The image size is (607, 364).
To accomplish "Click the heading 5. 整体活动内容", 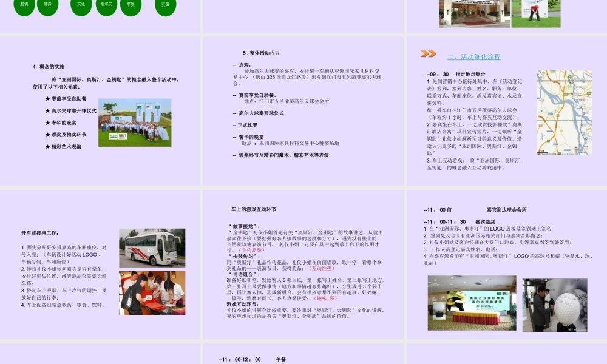I will coord(261,53).
